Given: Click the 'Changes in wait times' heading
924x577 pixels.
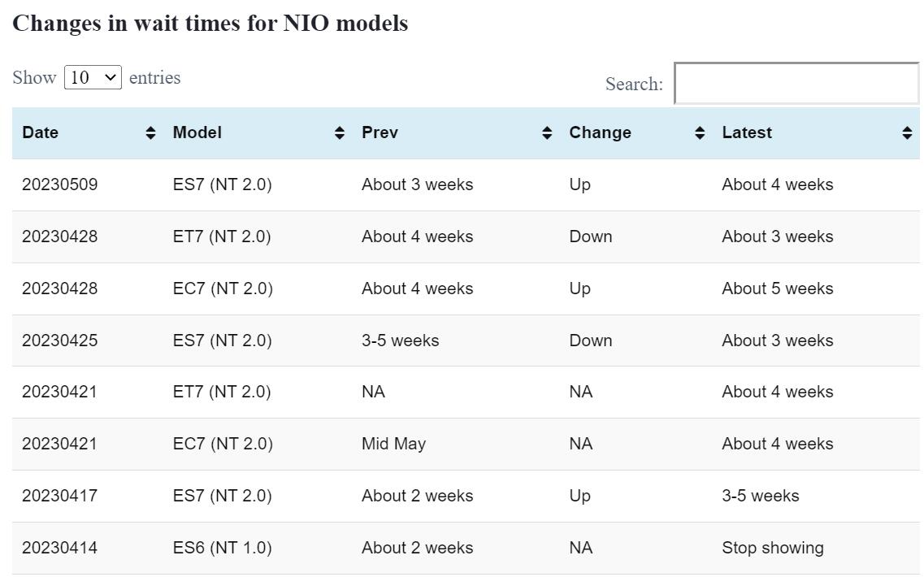Looking at the screenshot, I should point(210,24).
